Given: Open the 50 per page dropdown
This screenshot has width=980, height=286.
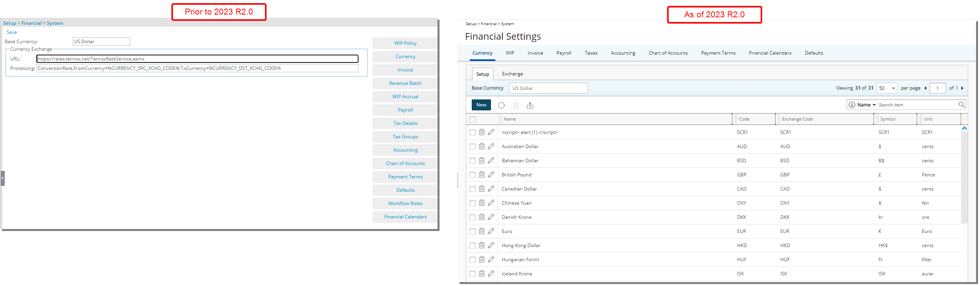Looking at the screenshot, I should [887, 88].
